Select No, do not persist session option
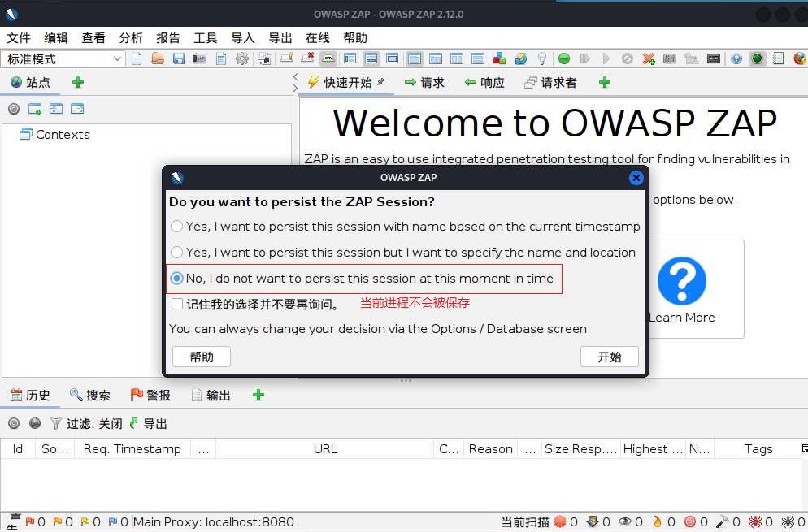Screen dimensions: 808x532 (362, 279)
